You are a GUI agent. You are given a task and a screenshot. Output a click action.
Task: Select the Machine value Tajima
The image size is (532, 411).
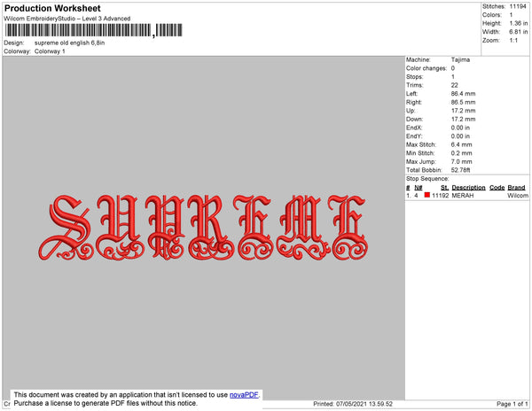[460, 59]
